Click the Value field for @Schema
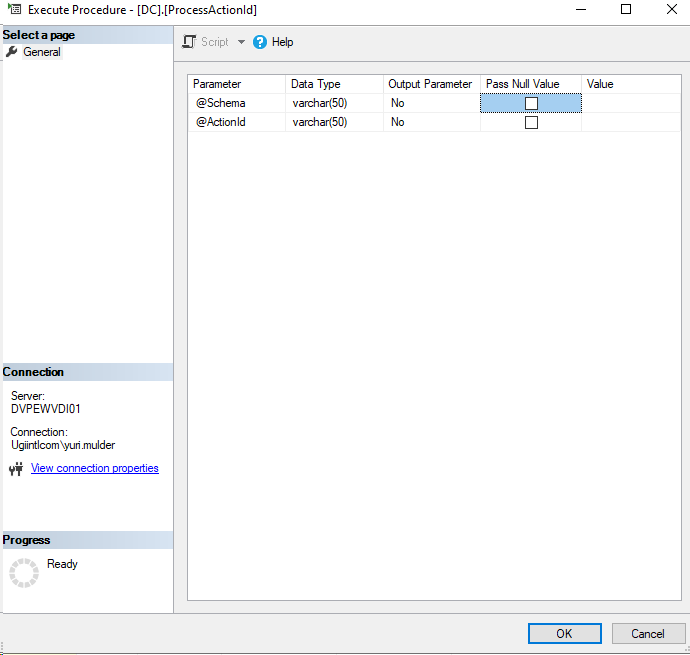The height and width of the screenshot is (655, 690). pos(630,103)
